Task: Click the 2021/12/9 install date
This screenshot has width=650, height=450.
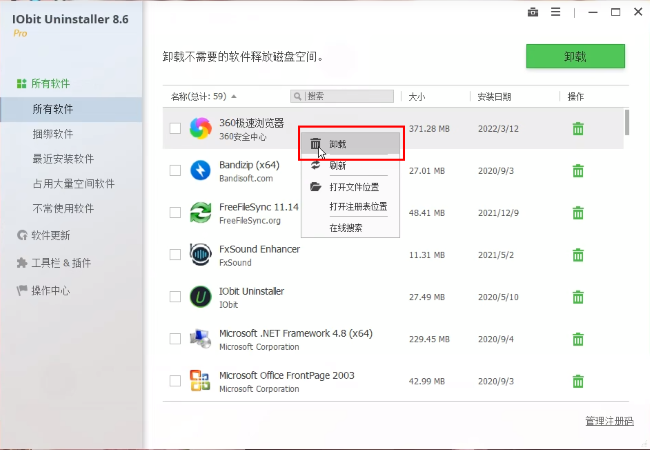Action: (498, 213)
